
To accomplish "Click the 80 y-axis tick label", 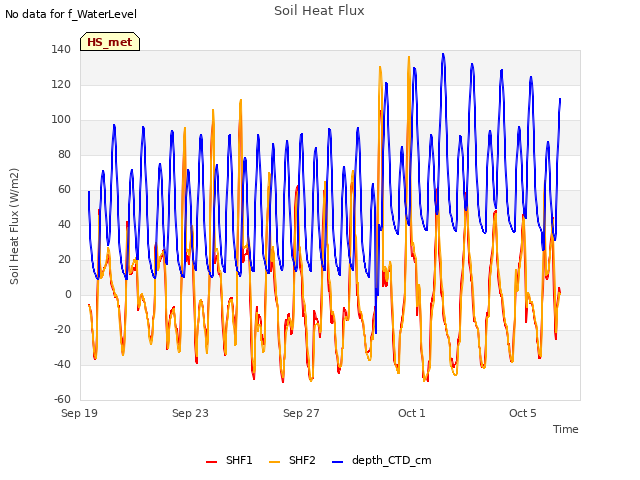I will click(x=64, y=154).
